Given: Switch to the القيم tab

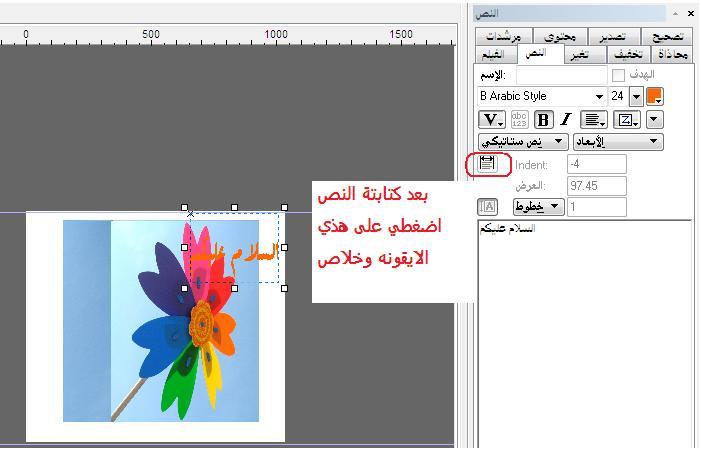Looking at the screenshot, I should point(494,54).
